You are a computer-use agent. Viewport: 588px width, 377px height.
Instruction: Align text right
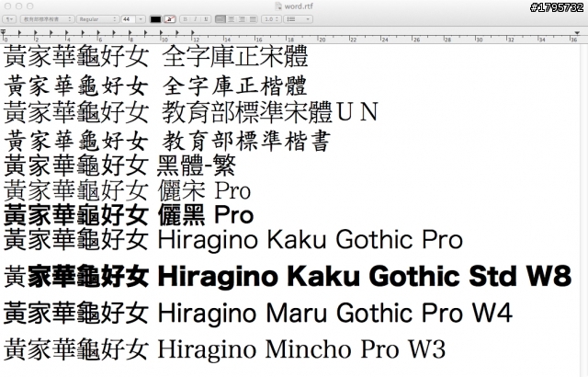point(242,19)
